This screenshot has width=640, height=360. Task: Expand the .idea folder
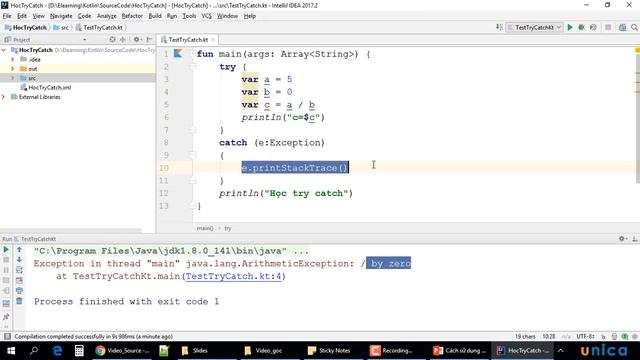click(13, 59)
